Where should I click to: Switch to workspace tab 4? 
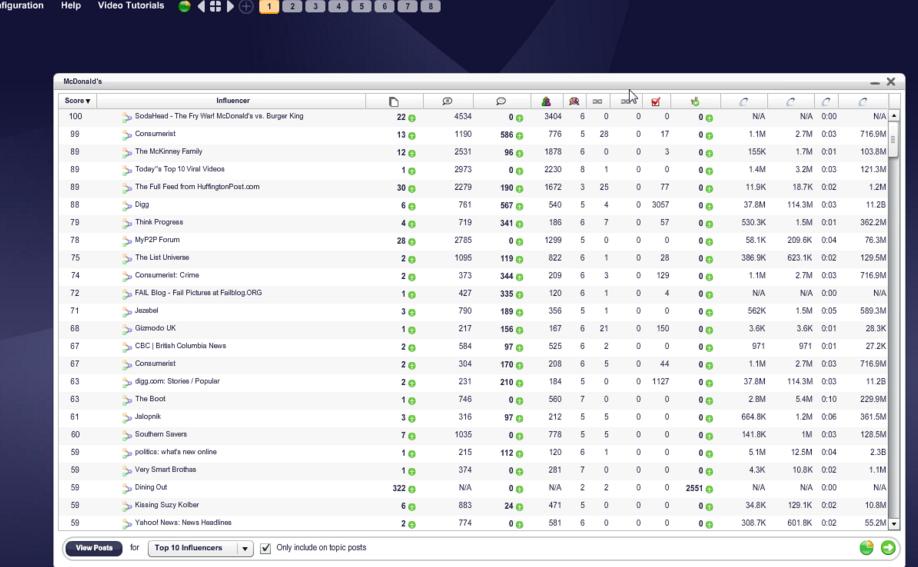[338, 6]
